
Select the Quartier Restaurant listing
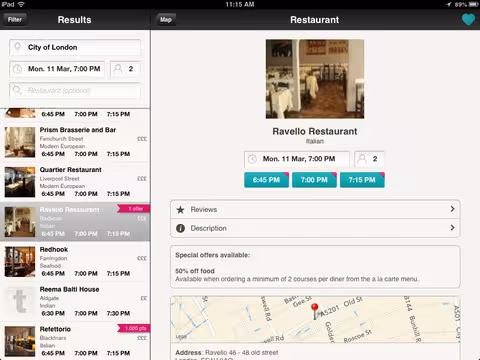click(x=75, y=182)
